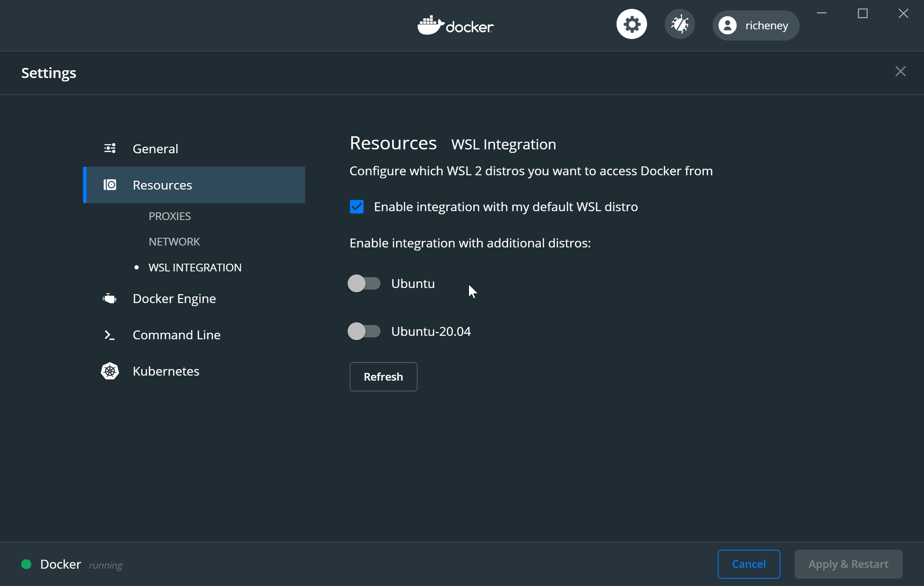
Task: Click the Apply & Restart button
Action: [848, 564]
